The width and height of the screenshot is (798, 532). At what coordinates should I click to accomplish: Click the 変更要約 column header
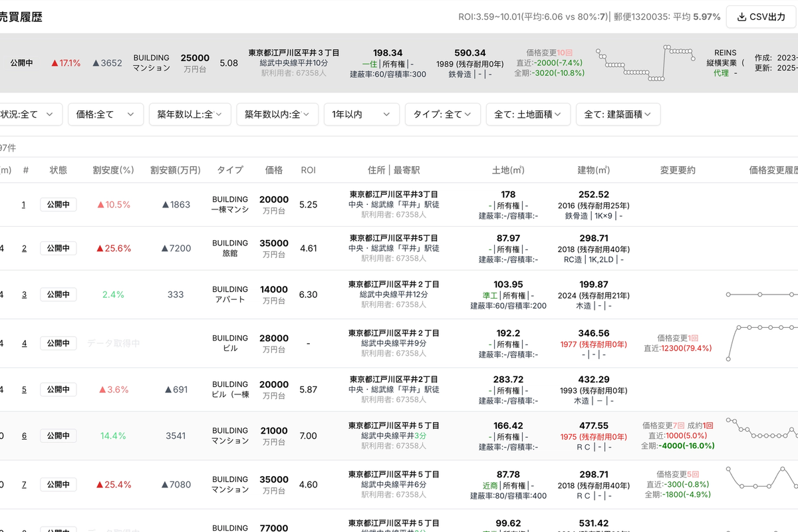pyautogui.click(x=678, y=170)
